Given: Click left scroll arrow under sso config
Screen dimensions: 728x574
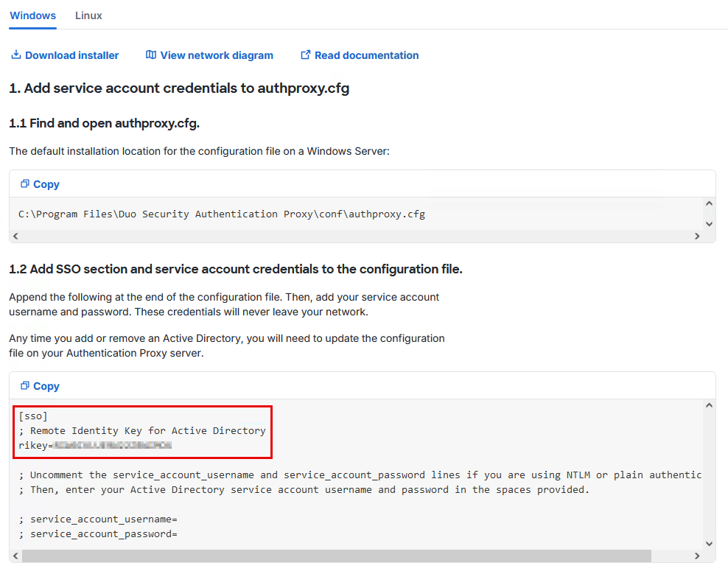Looking at the screenshot, I should coord(15,556).
